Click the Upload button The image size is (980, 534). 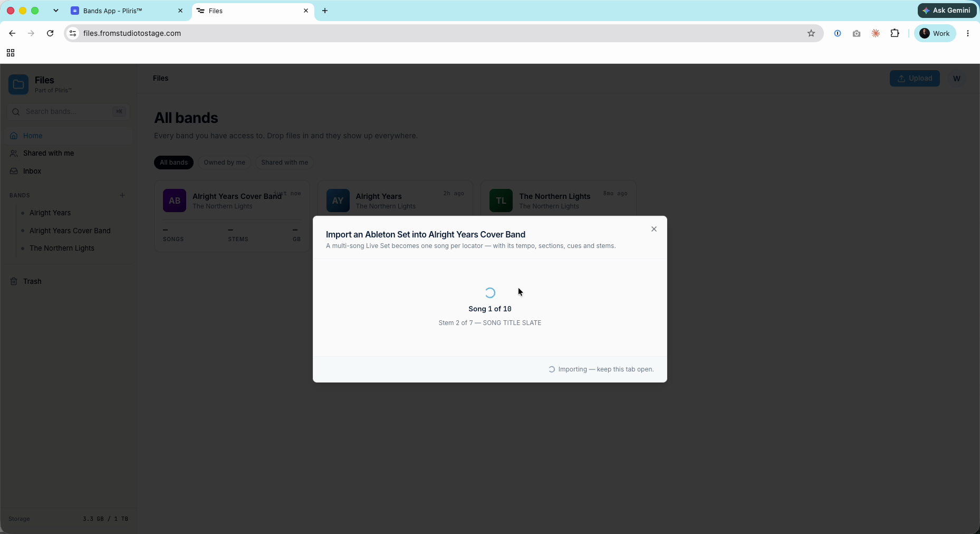coord(915,78)
